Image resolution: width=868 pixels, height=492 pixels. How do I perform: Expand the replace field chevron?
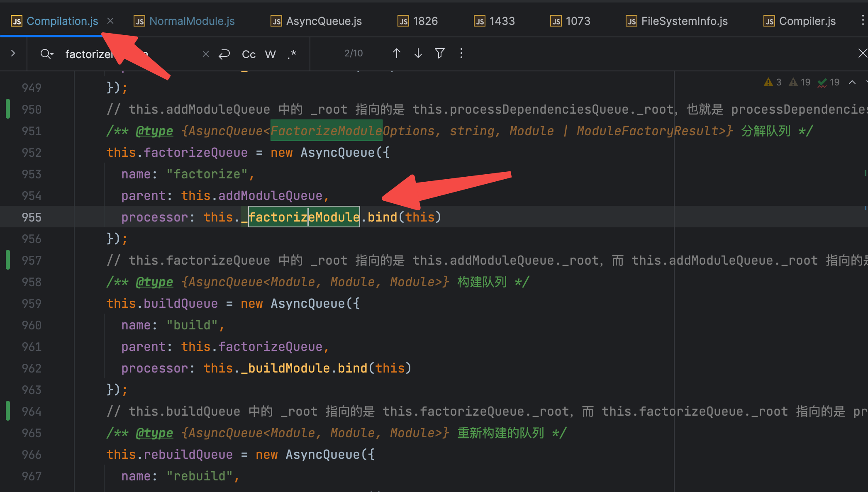13,54
